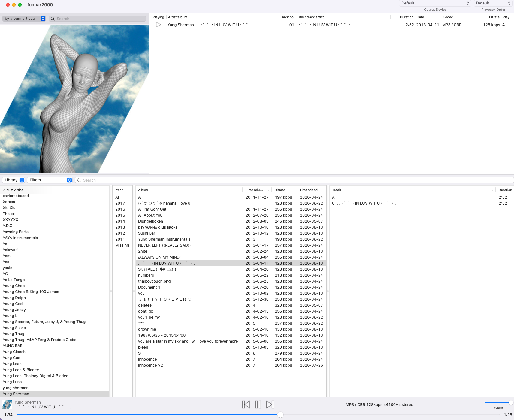Click the magnifier icon in the top search field
Image resolution: width=514 pixels, height=420 pixels.
(53, 19)
